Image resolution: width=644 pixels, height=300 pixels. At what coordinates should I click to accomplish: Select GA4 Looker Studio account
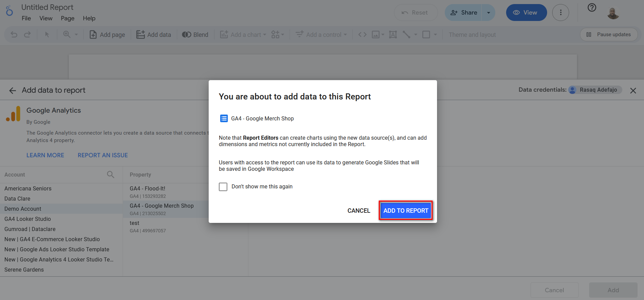coord(61,219)
